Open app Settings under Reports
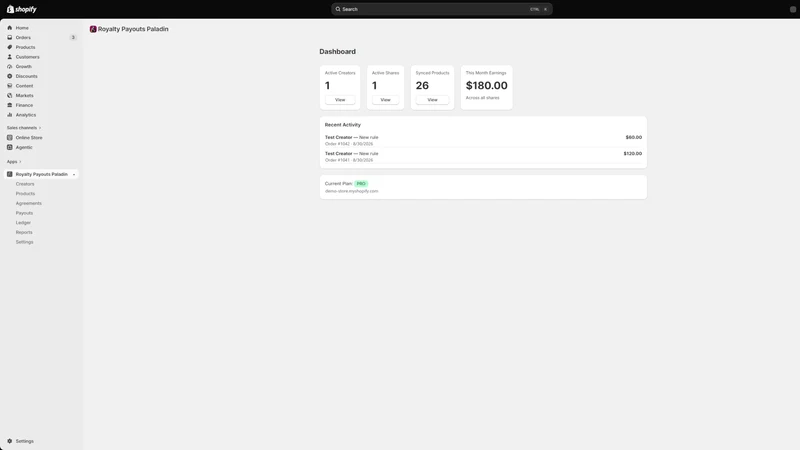The image size is (800, 450). pyautogui.click(x=24, y=242)
